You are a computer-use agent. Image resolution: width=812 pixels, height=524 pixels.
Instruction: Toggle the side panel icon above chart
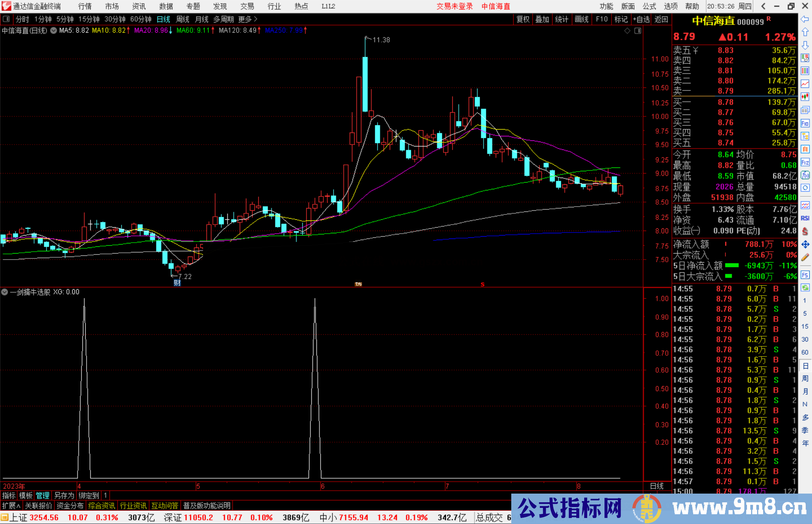click(638, 31)
